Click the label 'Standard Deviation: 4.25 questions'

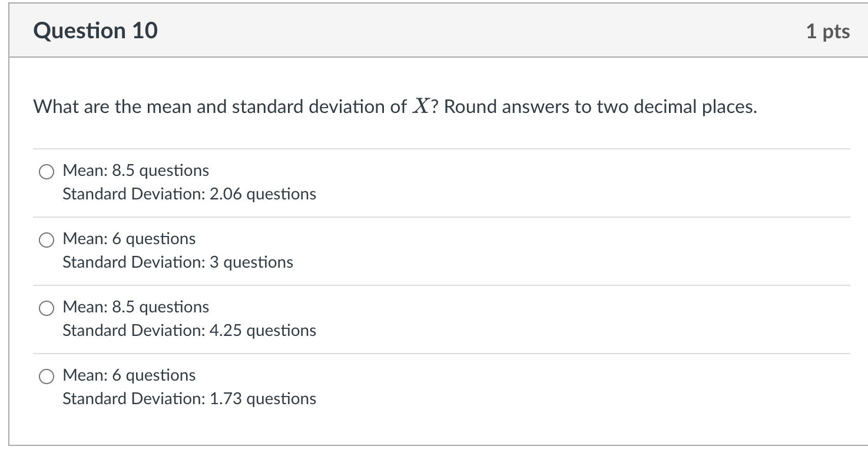point(189,331)
